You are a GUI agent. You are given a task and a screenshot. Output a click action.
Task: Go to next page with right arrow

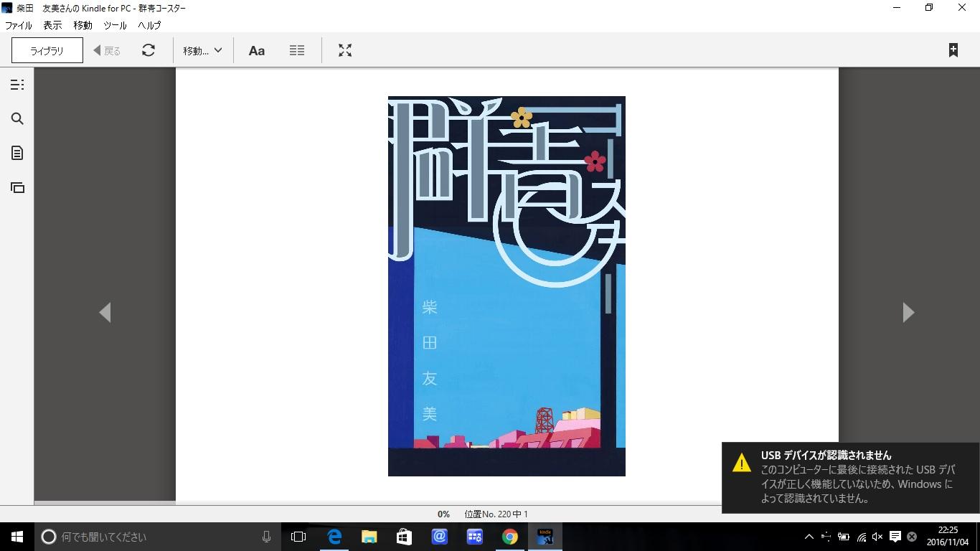pyautogui.click(x=908, y=312)
